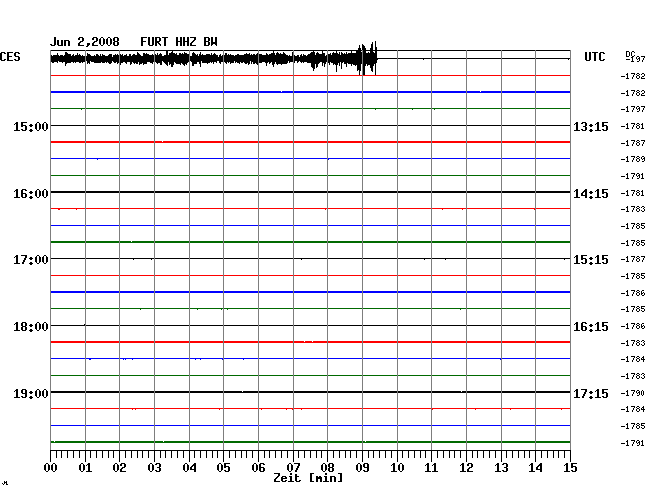Click the "CES" header label

(10, 57)
